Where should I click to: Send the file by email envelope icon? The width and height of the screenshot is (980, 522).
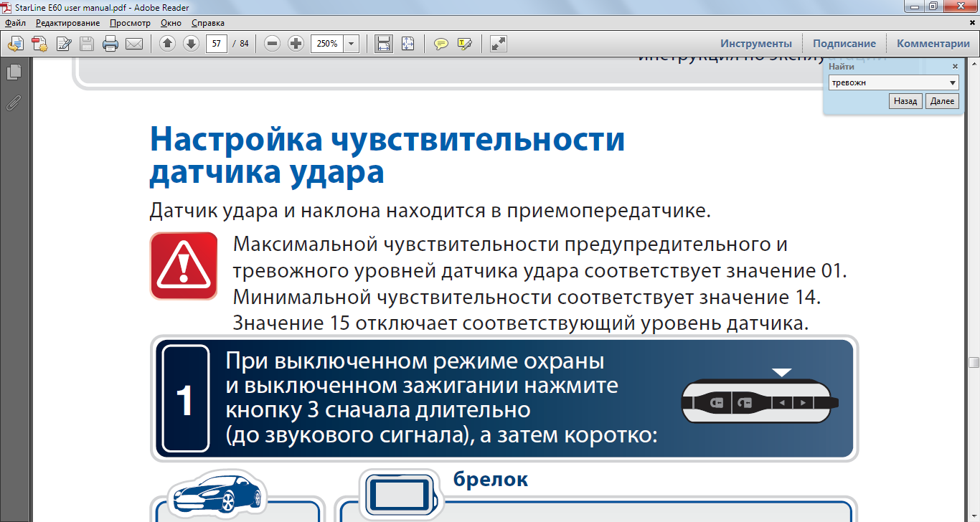[134, 44]
